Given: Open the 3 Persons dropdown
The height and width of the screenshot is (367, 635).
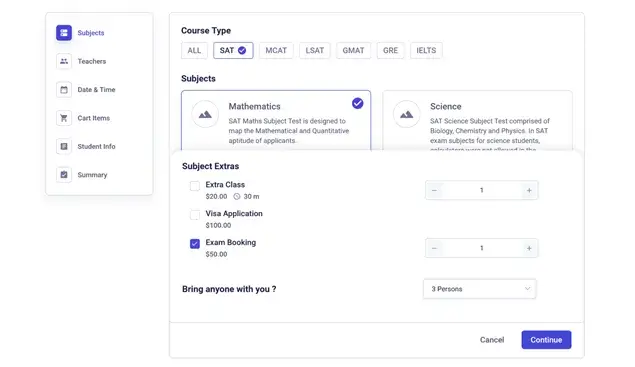Looking at the screenshot, I should pos(479,289).
